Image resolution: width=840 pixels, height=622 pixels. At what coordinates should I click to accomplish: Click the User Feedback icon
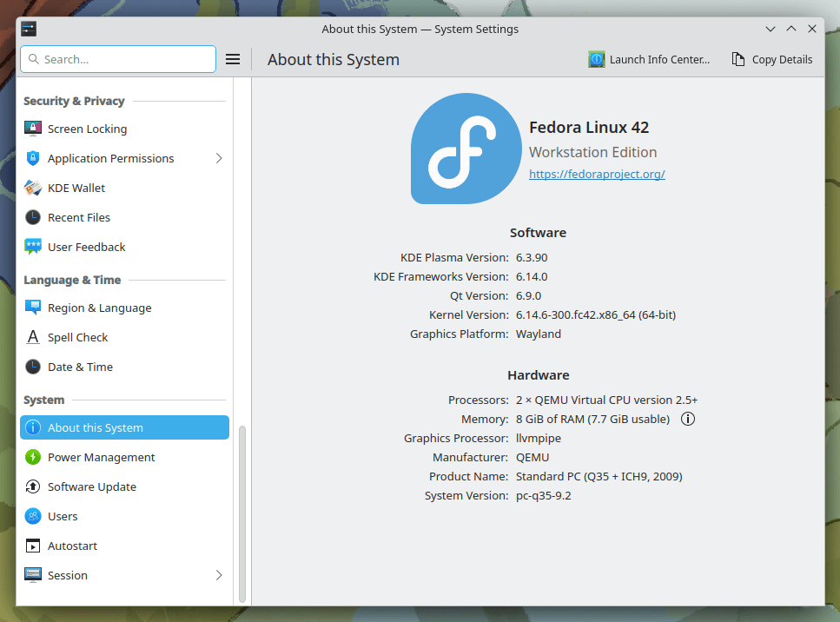point(33,247)
